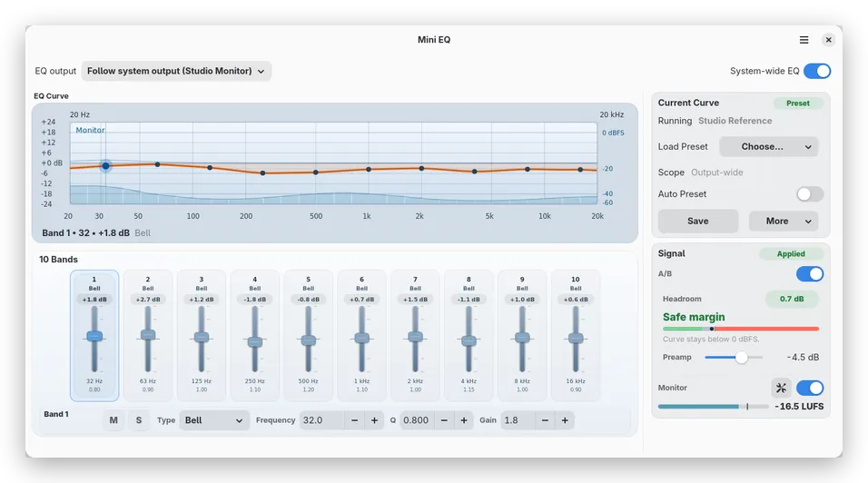The height and width of the screenshot is (483, 868).
Task: Click the Frequency input field showing 32.0
Action: tap(322, 420)
